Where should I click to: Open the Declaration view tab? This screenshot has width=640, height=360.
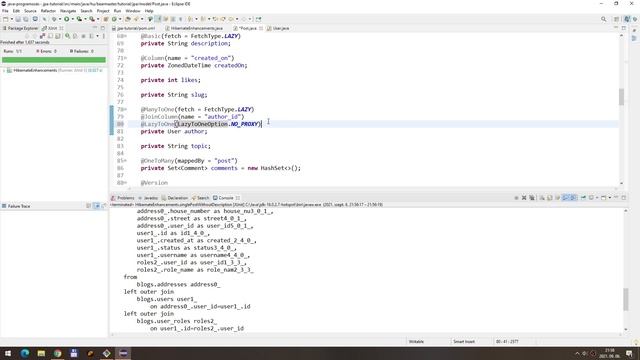(175, 198)
